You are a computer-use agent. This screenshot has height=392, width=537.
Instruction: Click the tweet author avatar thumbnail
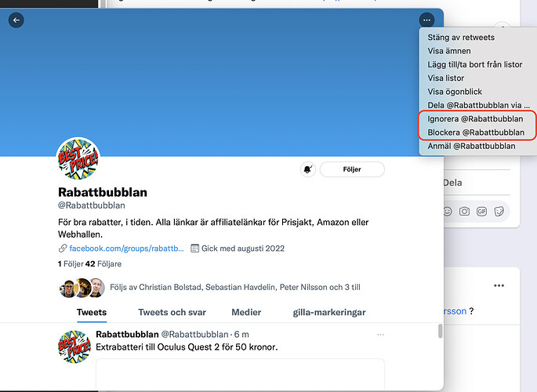click(74, 346)
